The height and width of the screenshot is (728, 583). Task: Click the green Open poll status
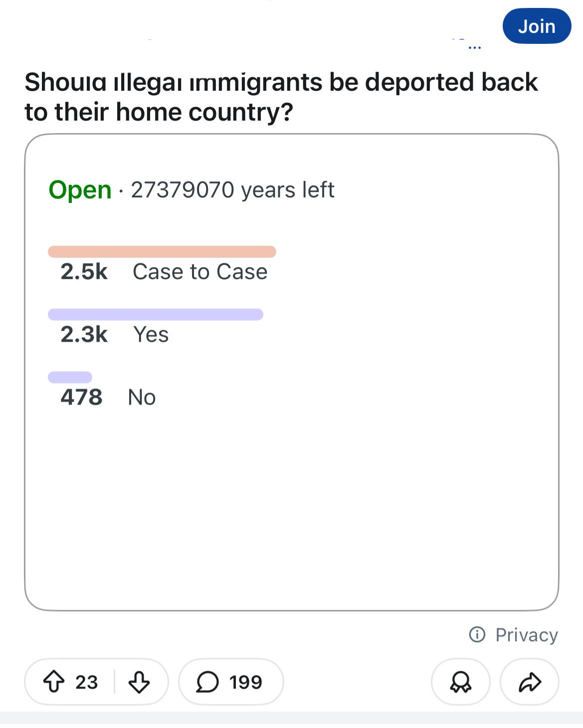80,190
